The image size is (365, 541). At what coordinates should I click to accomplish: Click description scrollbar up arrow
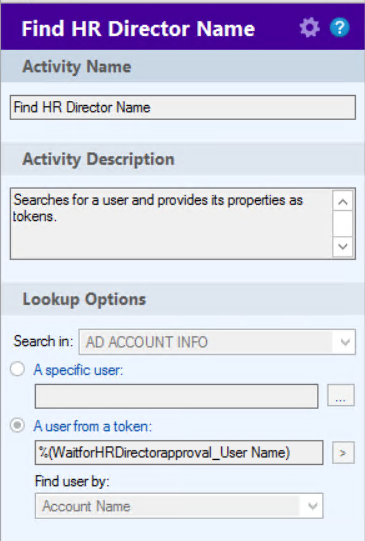click(343, 201)
